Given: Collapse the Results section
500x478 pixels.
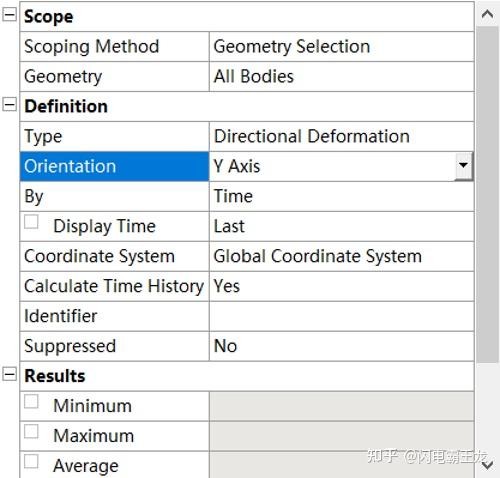Looking at the screenshot, I should 9,374.
